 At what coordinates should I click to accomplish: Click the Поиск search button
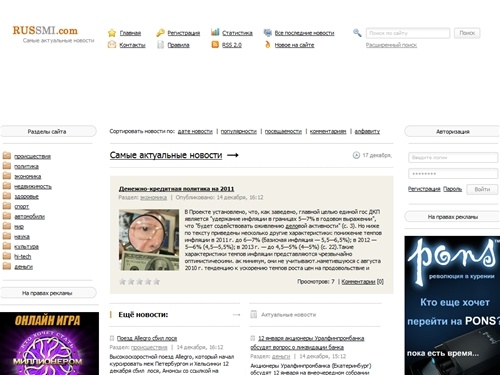coord(467,33)
